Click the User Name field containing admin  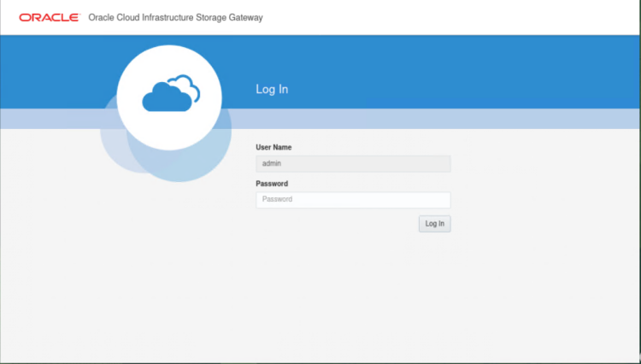[352, 164]
